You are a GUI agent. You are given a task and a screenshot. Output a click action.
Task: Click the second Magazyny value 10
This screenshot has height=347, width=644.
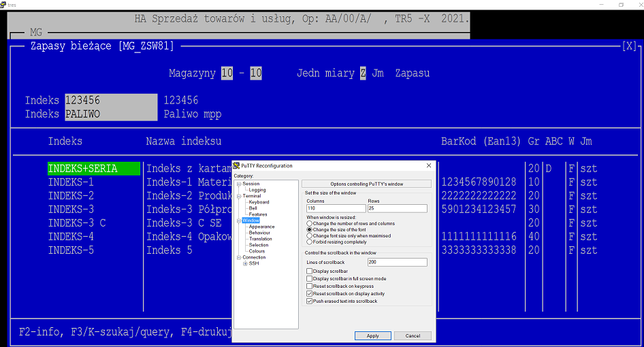click(x=256, y=73)
